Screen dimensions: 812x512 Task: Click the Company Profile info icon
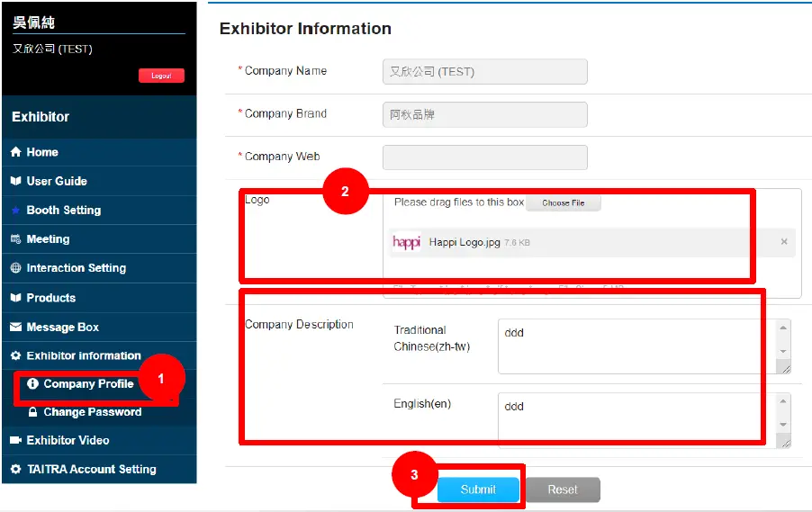pos(32,383)
